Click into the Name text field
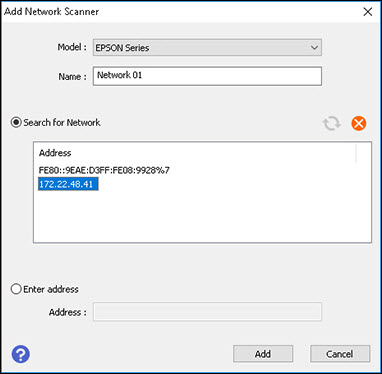The image size is (382, 374). point(207,76)
